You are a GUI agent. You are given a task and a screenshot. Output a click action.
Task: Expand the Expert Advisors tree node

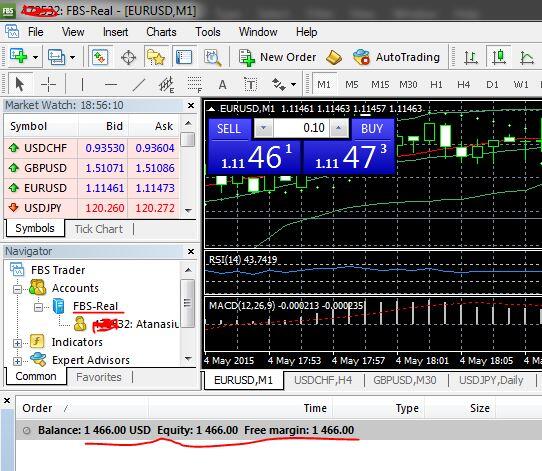17,361
